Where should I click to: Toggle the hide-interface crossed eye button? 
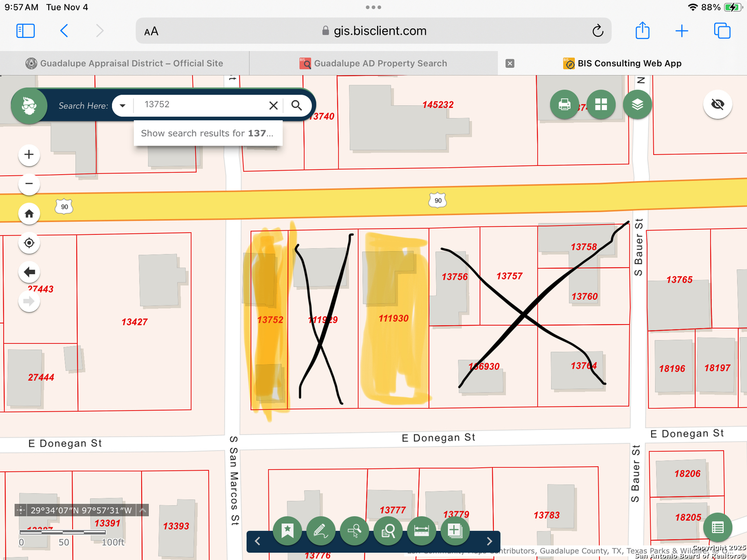[717, 105]
